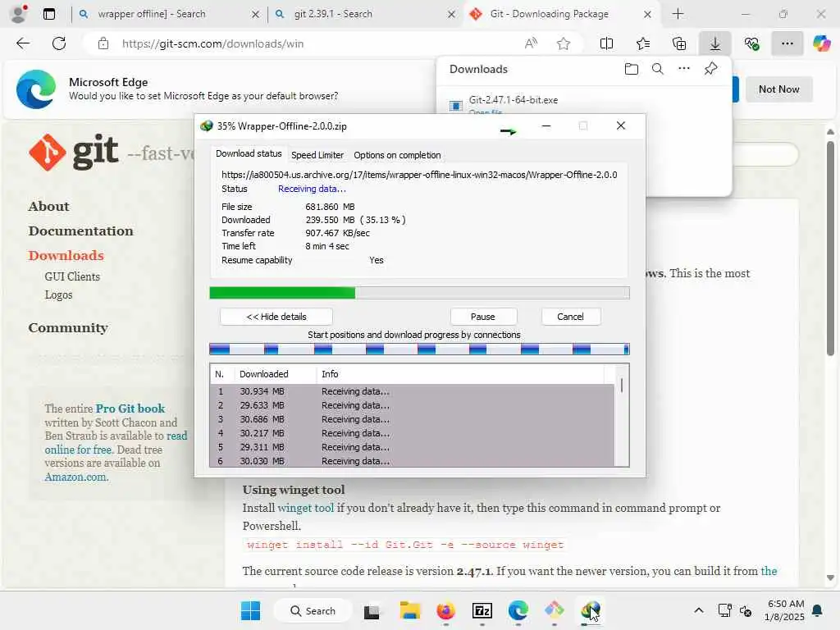Open the About page link
The width and height of the screenshot is (840, 630).
click(48, 206)
